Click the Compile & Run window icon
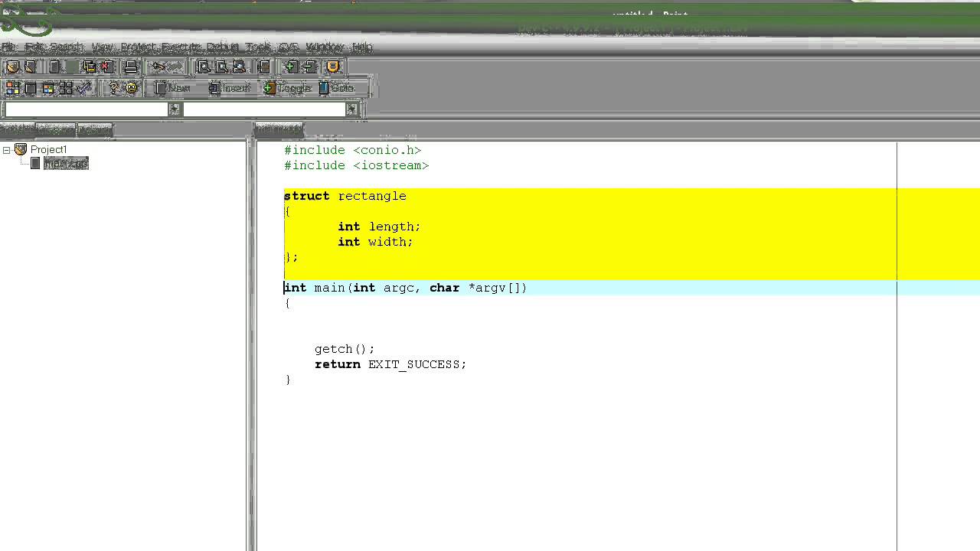Image resolution: width=980 pixels, height=551 pixels. tap(48, 88)
